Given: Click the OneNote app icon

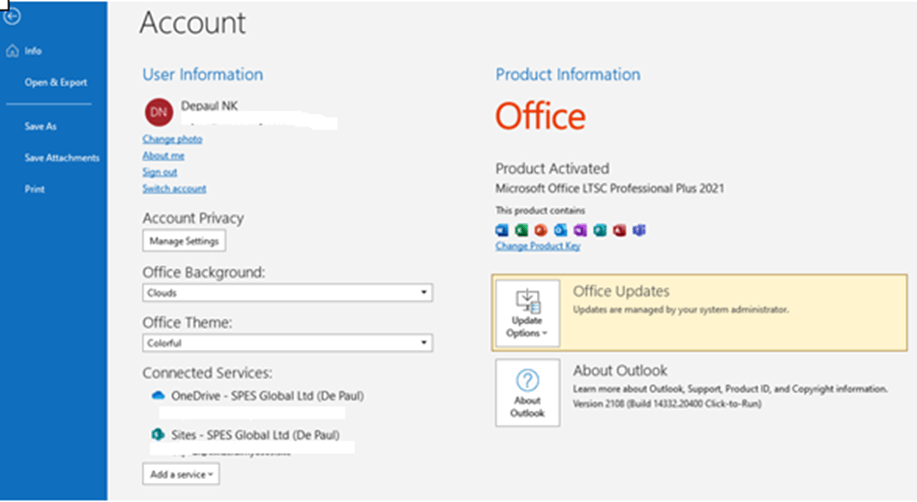Looking at the screenshot, I should 580,230.
